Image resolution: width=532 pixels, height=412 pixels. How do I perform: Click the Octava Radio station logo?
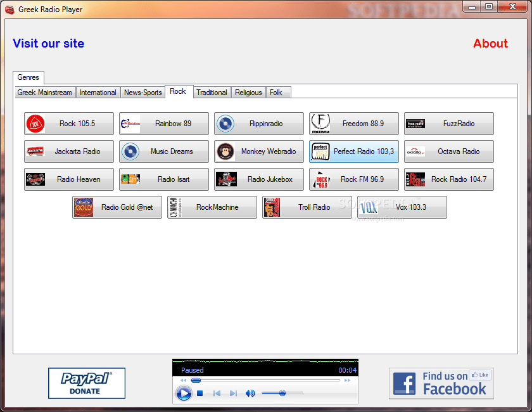point(415,151)
